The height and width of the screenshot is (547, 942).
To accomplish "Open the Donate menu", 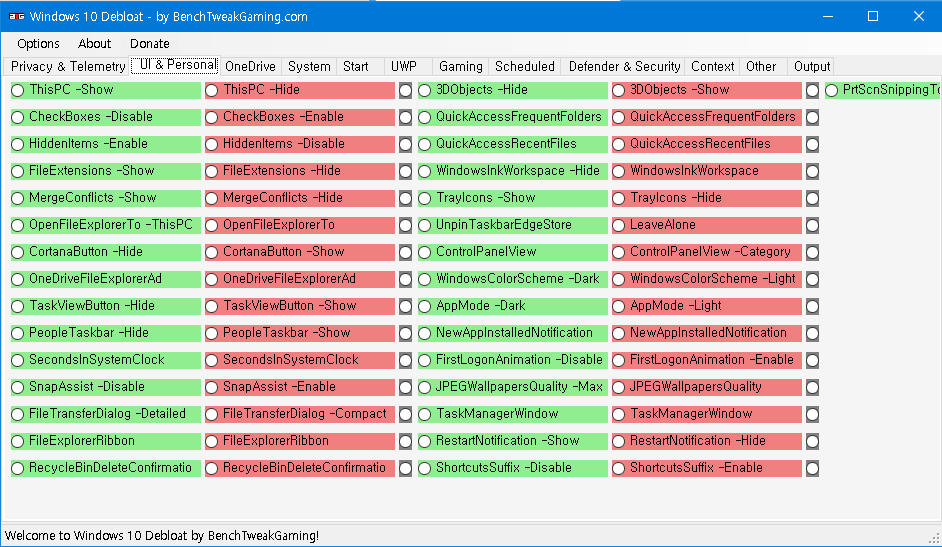I will pyautogui.click(x=150, y=43).
